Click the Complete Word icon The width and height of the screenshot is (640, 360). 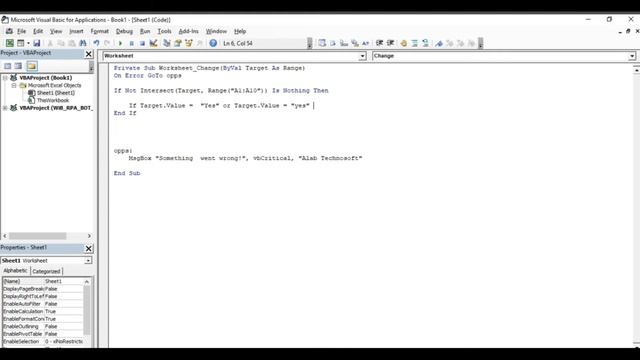coord(365,43)
